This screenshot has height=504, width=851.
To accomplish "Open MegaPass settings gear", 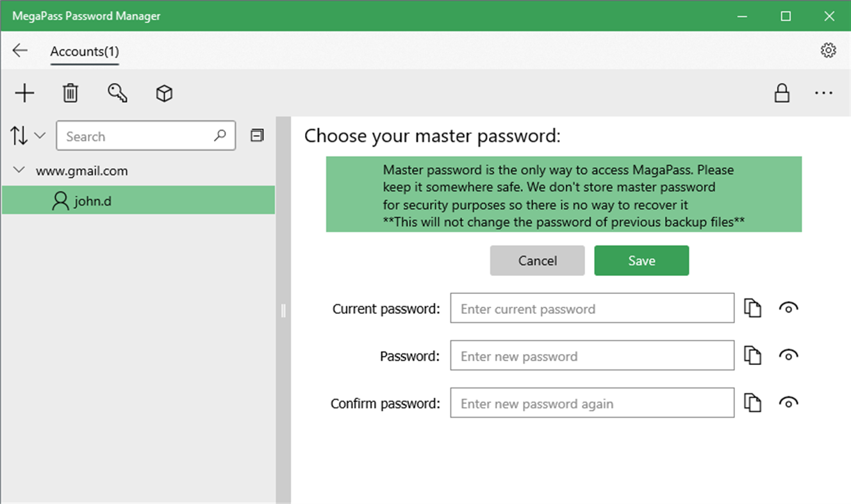I will tap(828, 49).
